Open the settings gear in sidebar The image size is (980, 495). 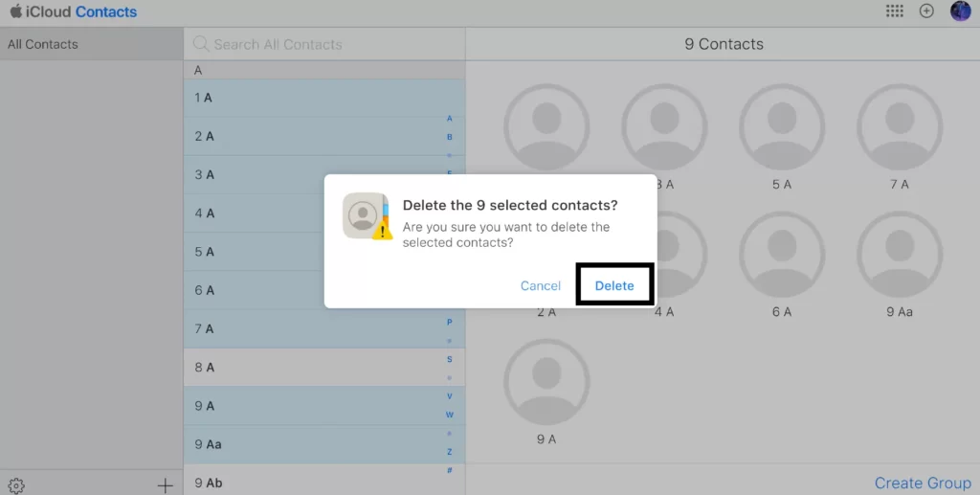click(x=16, y=485)
